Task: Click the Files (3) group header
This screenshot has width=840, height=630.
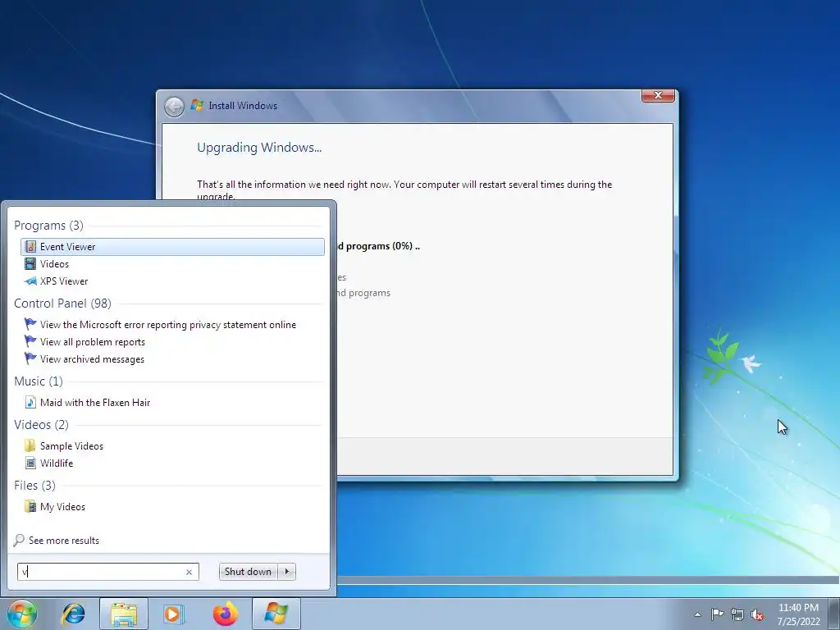Action: pyautogui.click(x=34, y=485)
